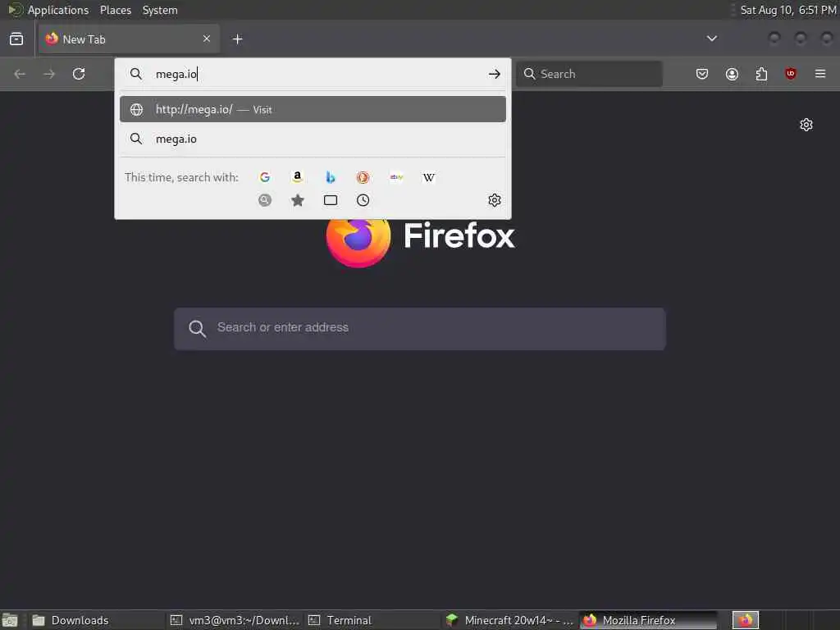Search in open Tabs icon
The height and width of the screenshot is (630, 840).
pos(331,200)
